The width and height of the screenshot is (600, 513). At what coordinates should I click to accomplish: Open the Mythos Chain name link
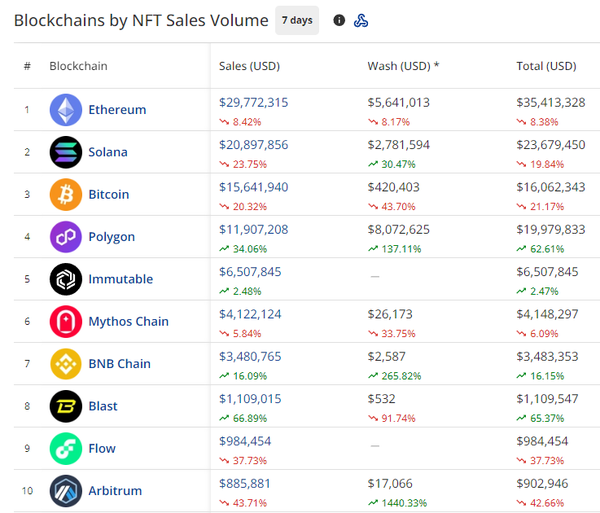click(x=128, y=321)
